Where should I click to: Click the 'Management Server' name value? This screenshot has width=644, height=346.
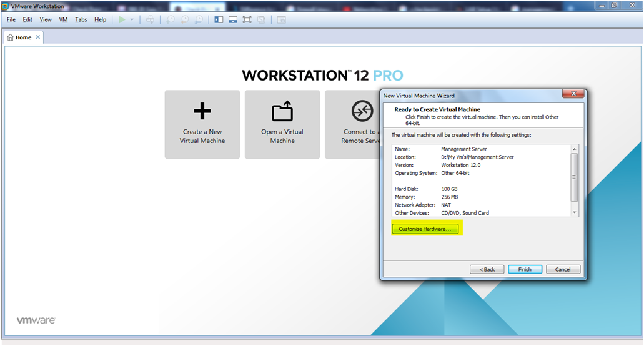click(463, 149)
